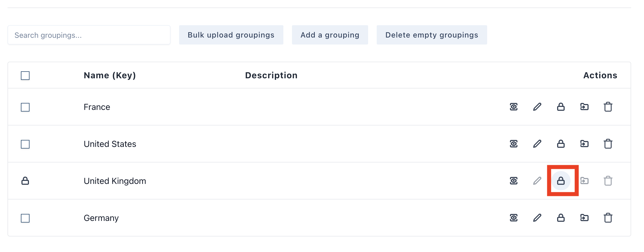Click the move-to-folder icon for United States
Image resolution: width=644 pixels, height=252 pixels.
584,144
